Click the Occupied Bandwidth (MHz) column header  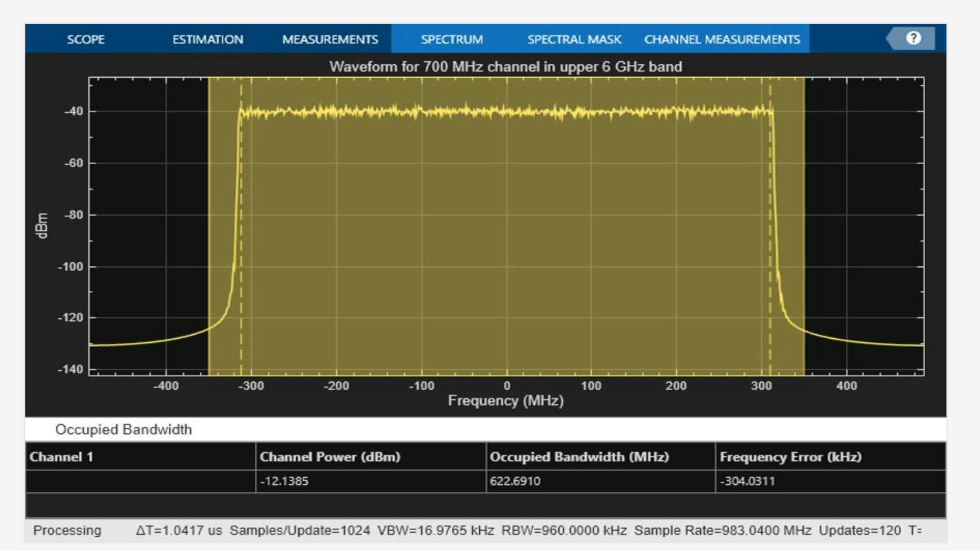click(x=579, y=457)
